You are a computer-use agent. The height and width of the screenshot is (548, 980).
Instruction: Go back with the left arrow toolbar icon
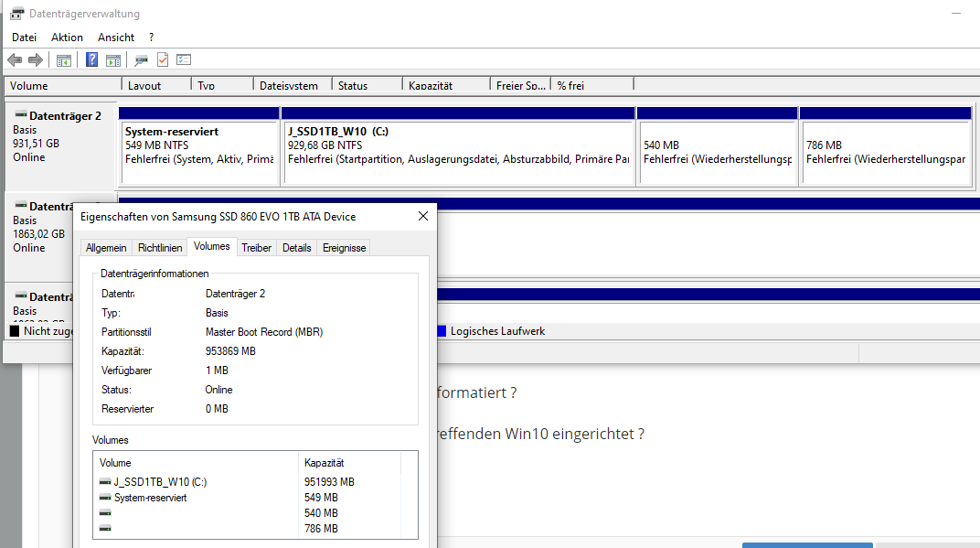15,60
